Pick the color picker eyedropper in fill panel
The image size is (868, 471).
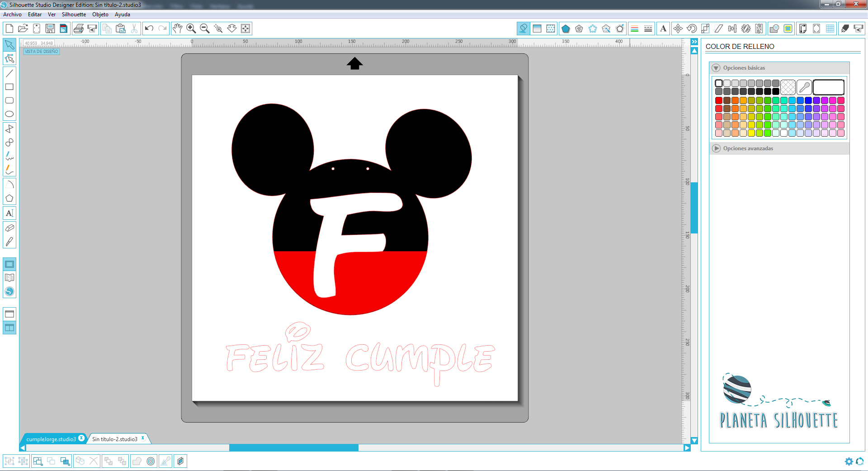[804, 87]
